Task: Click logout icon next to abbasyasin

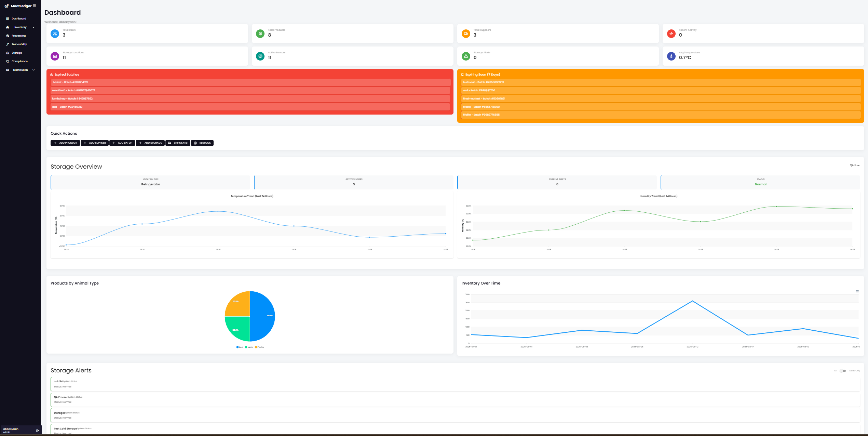Action: (38, 431)
